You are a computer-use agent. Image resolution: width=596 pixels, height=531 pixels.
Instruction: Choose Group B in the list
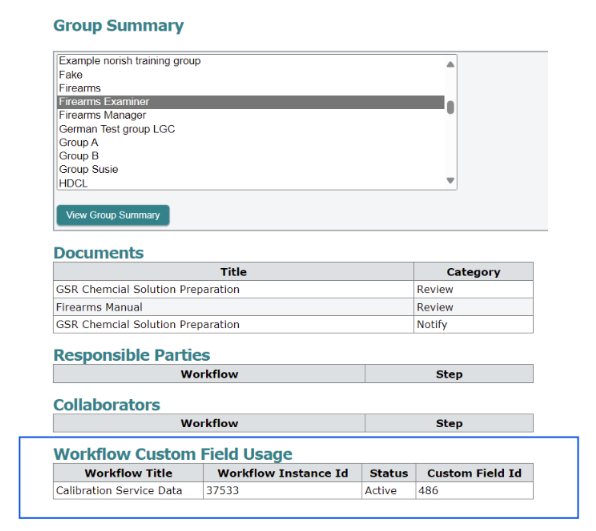pos(251,156)
